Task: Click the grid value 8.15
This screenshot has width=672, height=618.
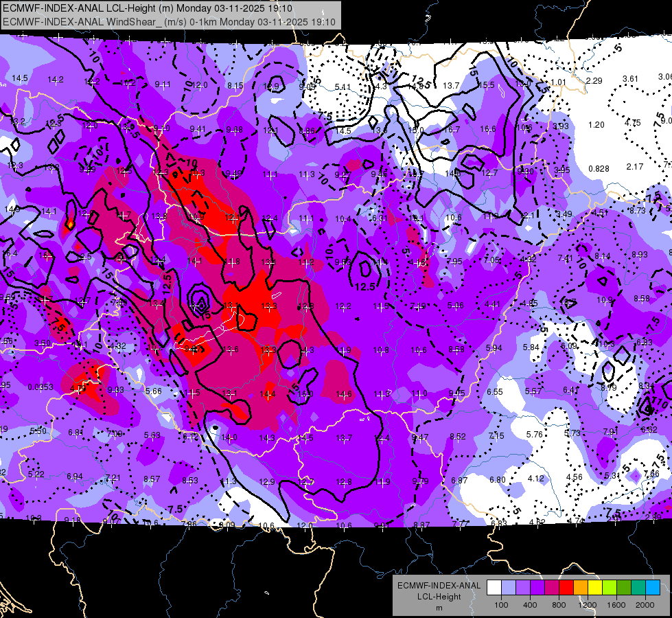Action: (235, 86)
